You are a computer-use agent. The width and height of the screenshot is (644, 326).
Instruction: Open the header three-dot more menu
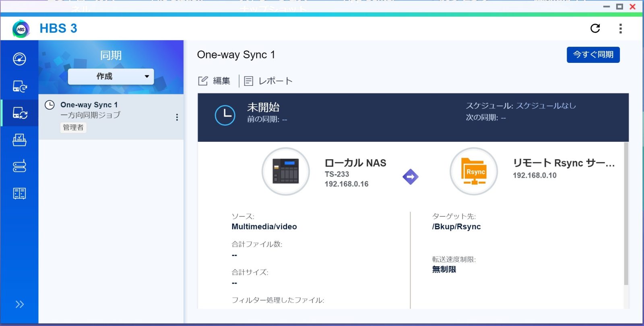pyautogui.click(x=620, y=29)
